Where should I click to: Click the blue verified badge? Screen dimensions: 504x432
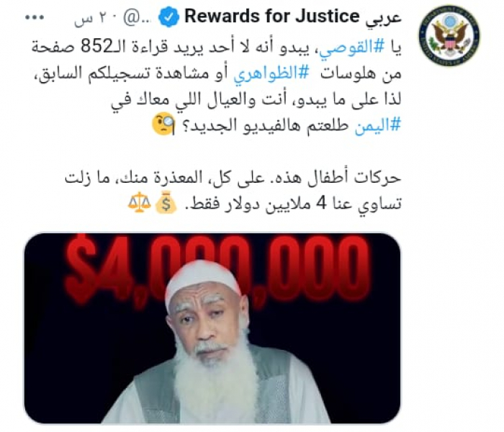click(169, 17)
